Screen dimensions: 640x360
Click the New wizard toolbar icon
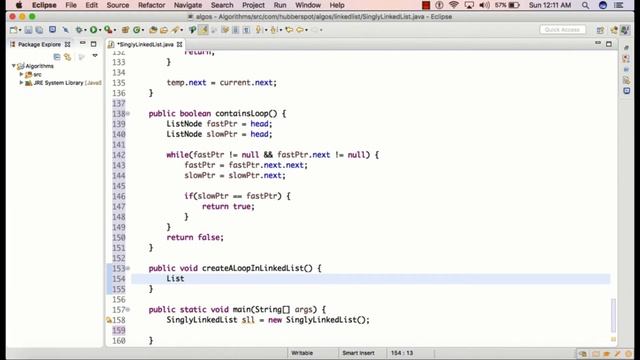(x=13, y=30)
